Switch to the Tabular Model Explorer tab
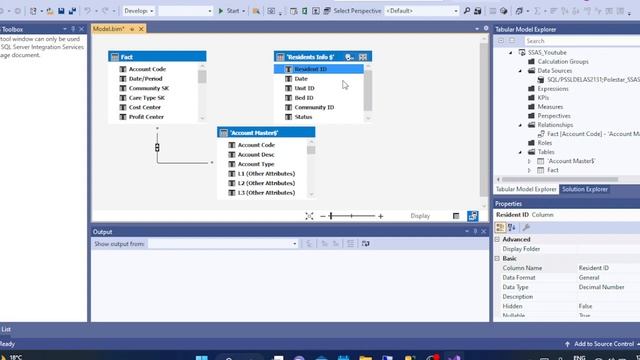Screen dimensions: 640x360 point(526,189)
